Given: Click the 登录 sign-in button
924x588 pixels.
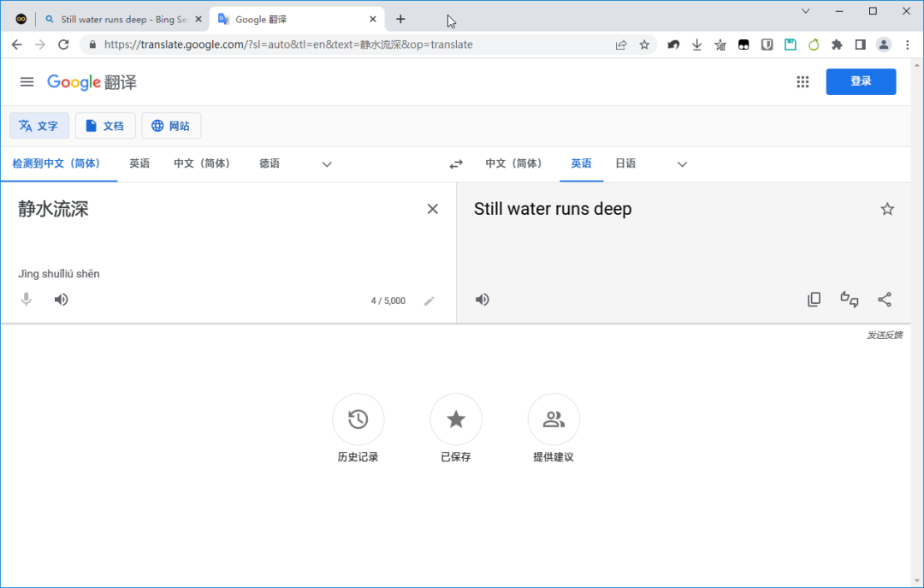Looking at the screenshot, I should click(861, 81).
